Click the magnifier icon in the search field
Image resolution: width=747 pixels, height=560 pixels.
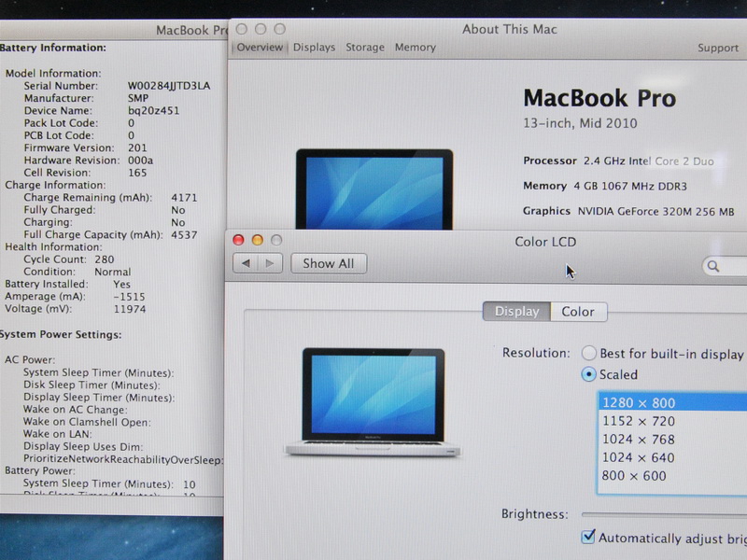click(712, 266)
